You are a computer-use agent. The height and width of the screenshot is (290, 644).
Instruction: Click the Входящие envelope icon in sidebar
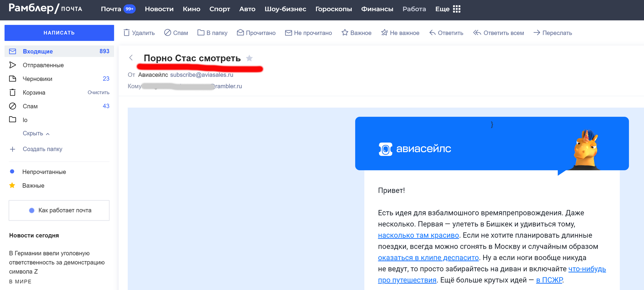click(13, 51)
